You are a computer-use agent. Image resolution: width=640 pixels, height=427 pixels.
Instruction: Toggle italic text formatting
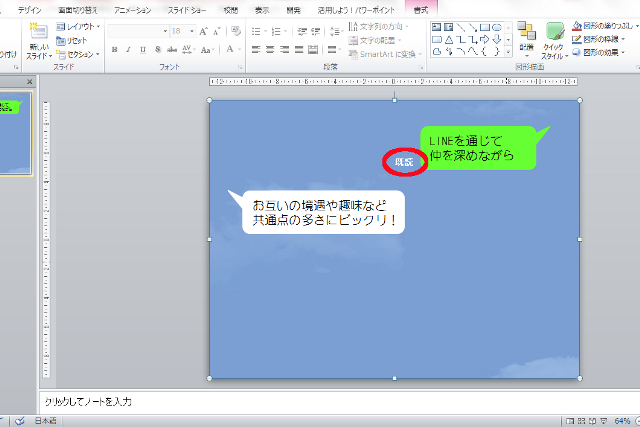click(x=129, y=48)
